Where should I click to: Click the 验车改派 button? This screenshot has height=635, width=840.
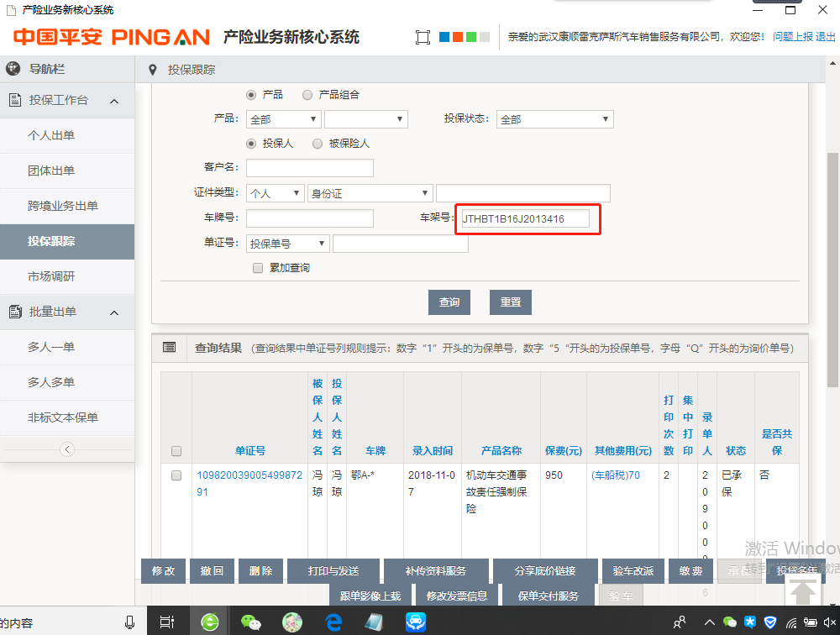(x=633, y=571)
